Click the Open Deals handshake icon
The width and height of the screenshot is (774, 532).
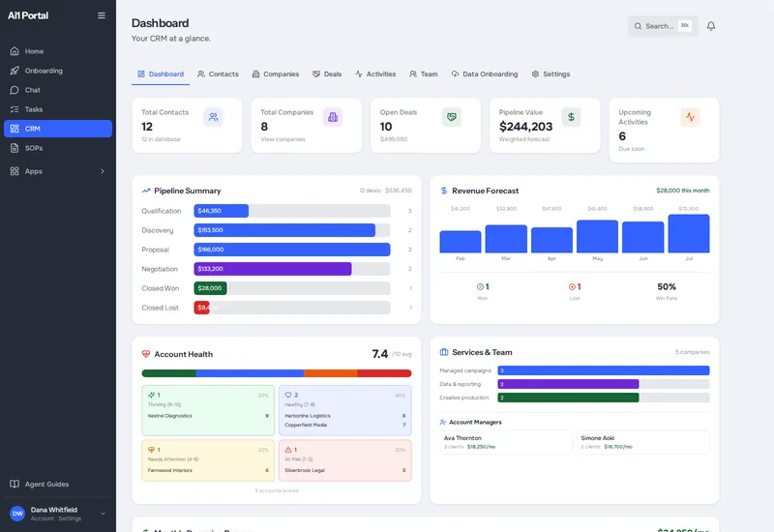pyautogui.click(x=452, y=117)
